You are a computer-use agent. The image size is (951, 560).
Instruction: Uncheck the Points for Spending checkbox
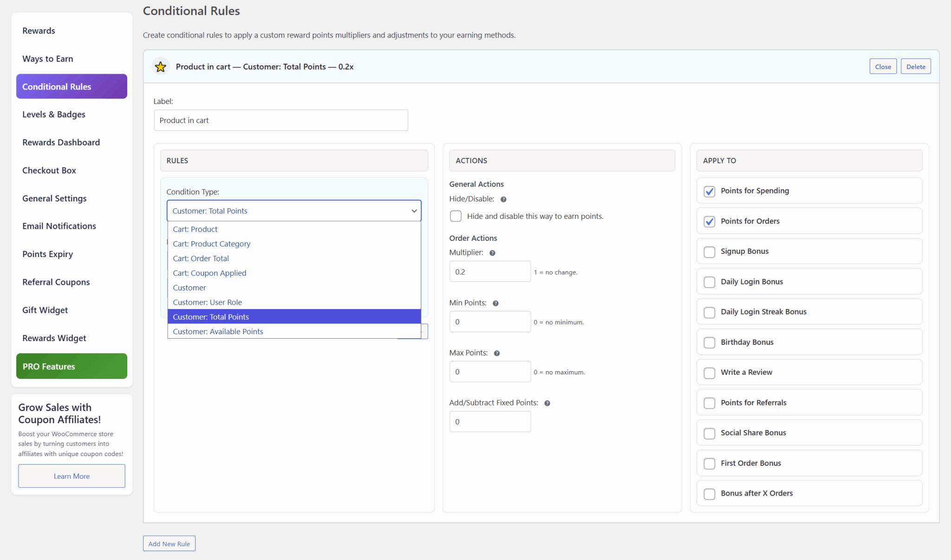click(709, 191)
